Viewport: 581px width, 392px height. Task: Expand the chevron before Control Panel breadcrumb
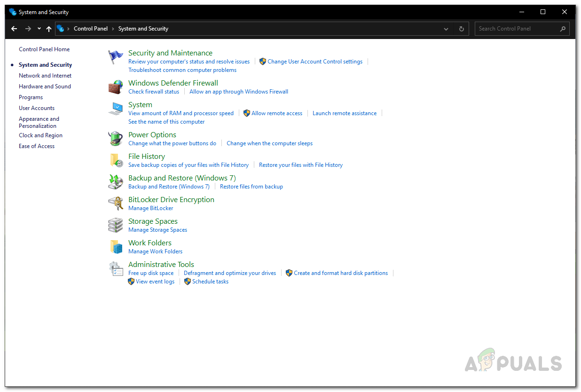click(69, 29)
